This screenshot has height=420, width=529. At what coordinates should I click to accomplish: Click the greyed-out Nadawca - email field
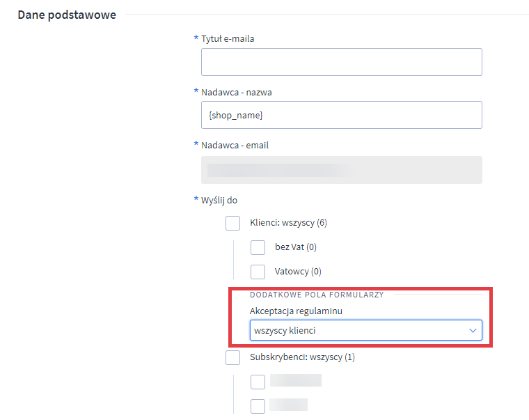click(x=341, y=170)
